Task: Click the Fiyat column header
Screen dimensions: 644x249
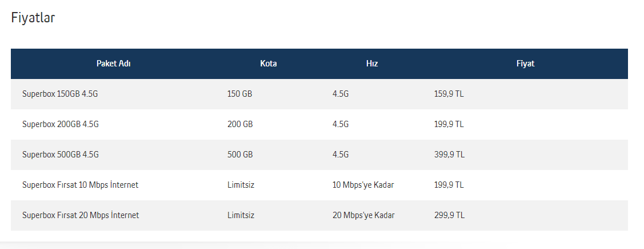Action: coord(525,64)
